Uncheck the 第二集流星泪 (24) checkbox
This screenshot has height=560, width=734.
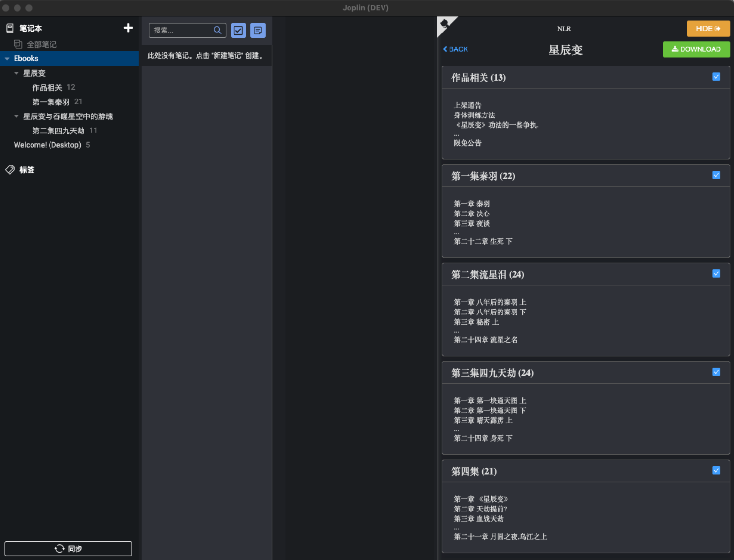(x=716, y=274)
